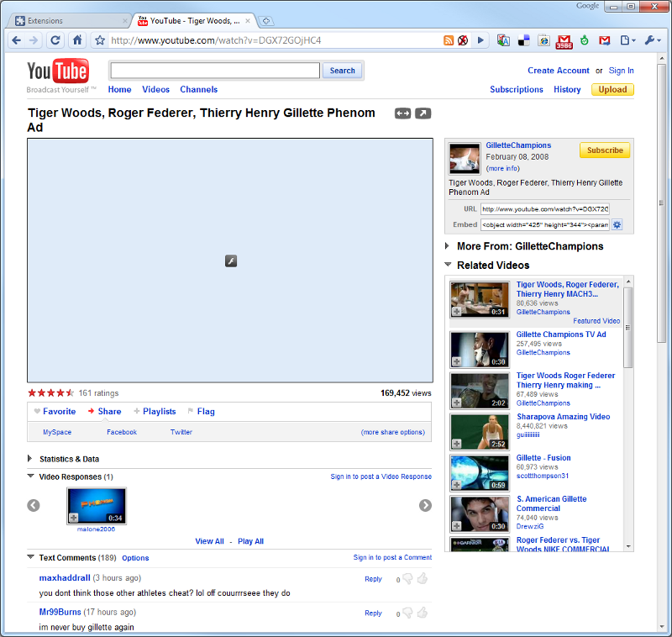Open comment Options dropdown
Viewport: 672px width, 637px height.
(x=135, y=558)
